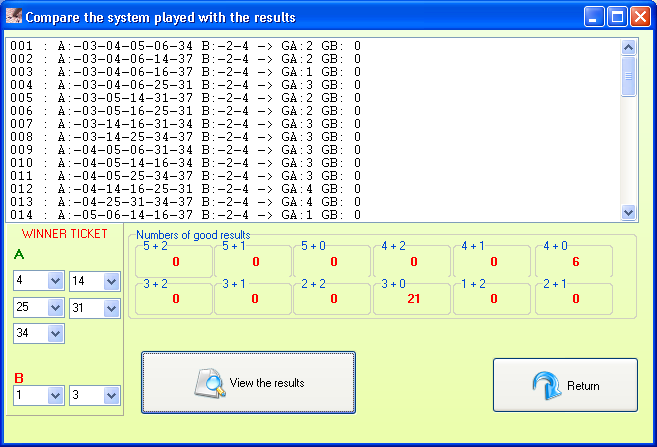Click the 3 + 2 result value
Viewport: 657px width, 447px height.
point(176,299)
